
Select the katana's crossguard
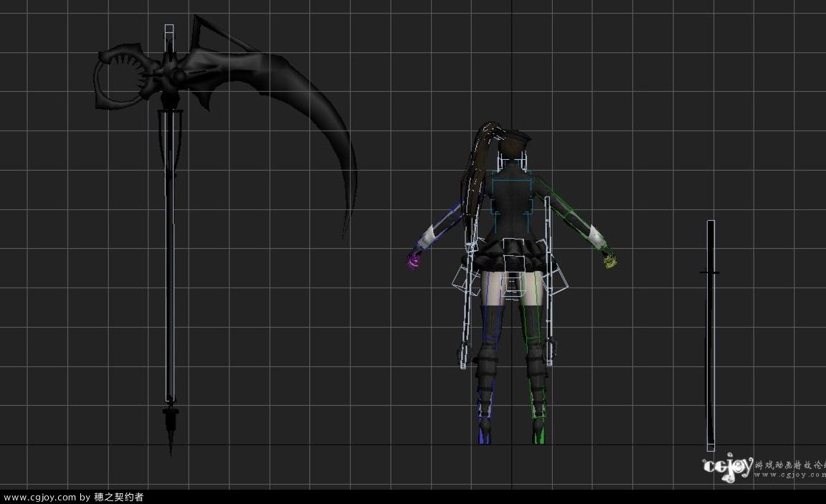710,272
